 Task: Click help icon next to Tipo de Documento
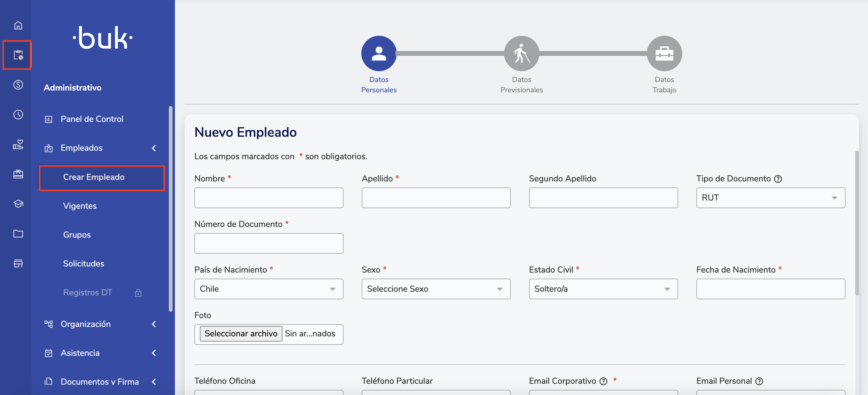tap(778, 179)
